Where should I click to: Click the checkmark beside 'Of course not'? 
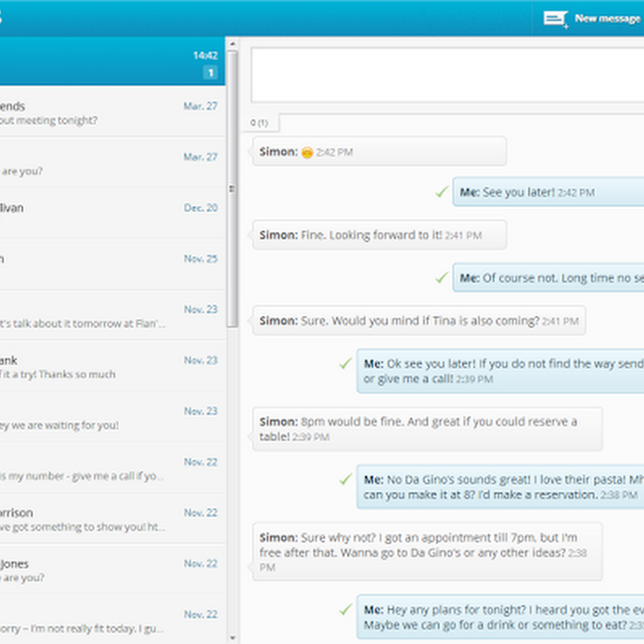[441, 278]
